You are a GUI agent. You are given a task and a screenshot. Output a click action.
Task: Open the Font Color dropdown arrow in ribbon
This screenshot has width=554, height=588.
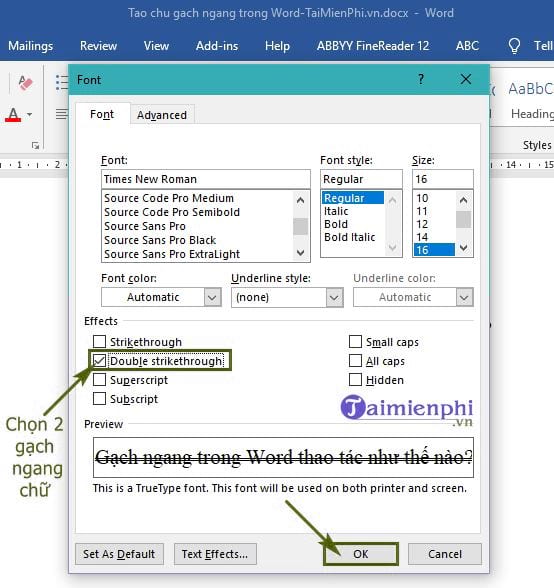(x=30, y=114)
